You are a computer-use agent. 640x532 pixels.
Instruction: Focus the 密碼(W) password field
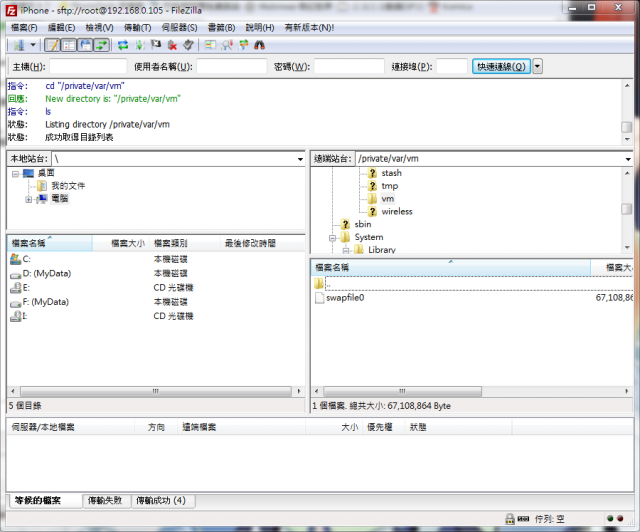[349, 66]
